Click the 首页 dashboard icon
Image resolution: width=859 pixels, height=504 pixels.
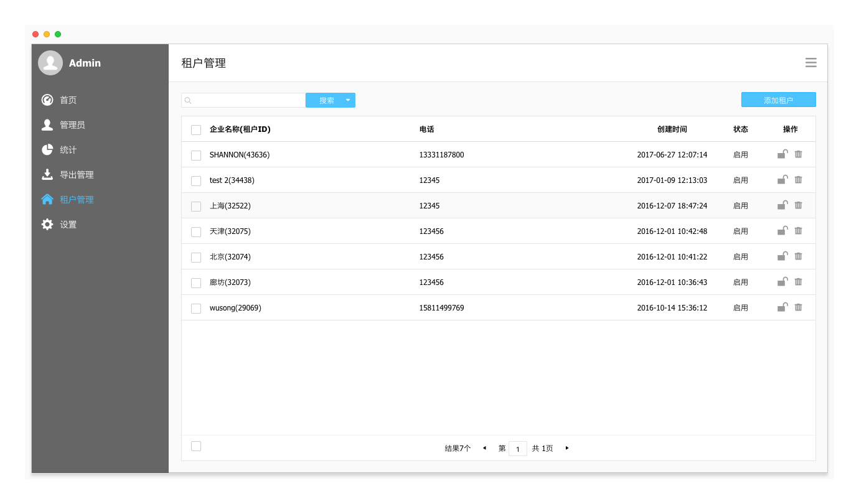pyautogui.click(x=47, y=100)
